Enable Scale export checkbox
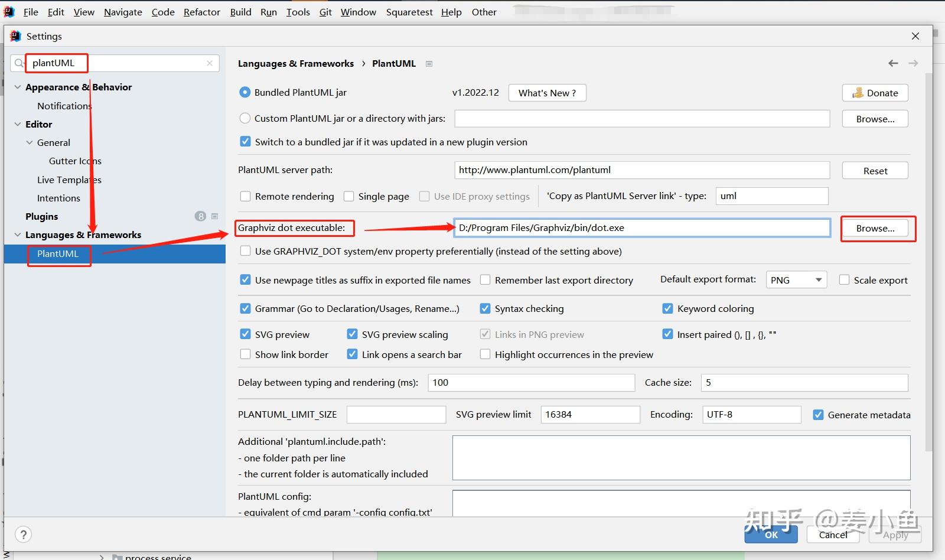 point(844,280)
